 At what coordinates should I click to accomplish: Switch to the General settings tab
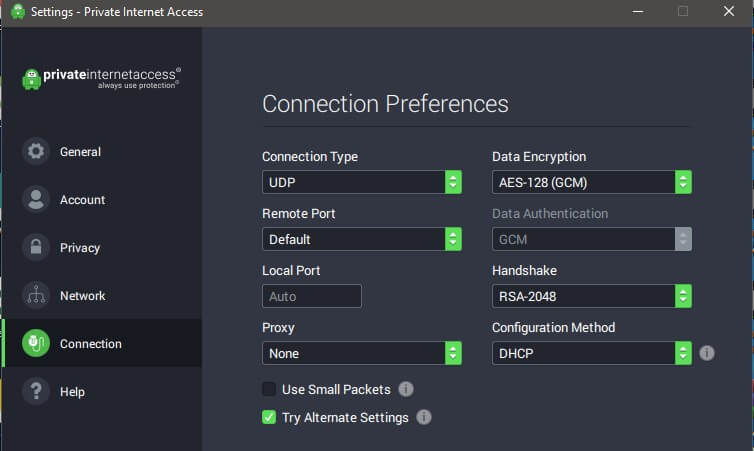click(101, 151)
